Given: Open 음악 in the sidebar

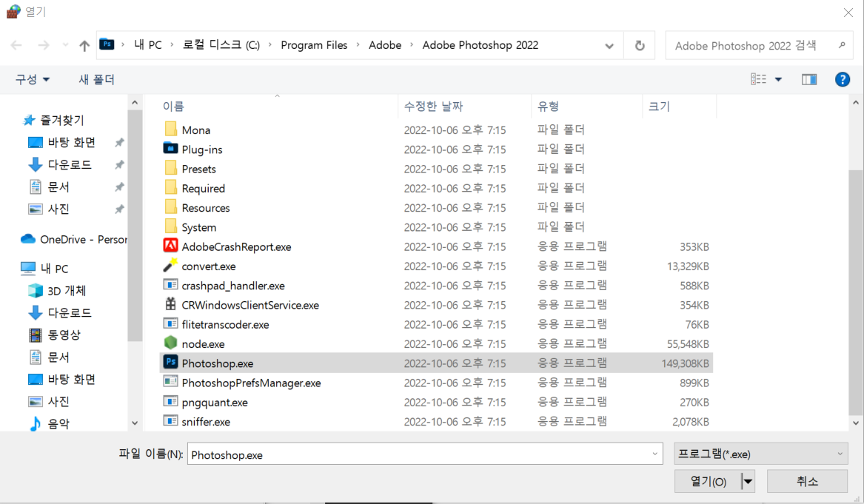Looking at the screenshot, I should 58,423.
